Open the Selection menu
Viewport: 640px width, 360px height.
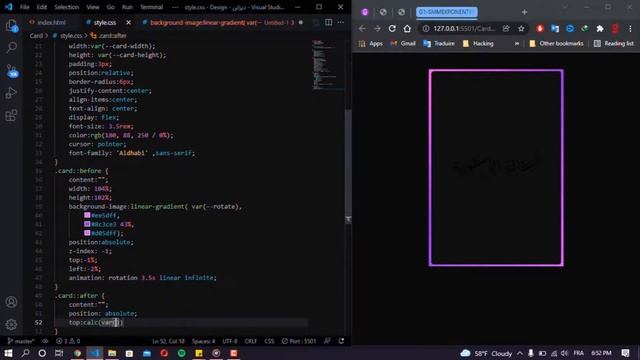(x=67, y=7)
